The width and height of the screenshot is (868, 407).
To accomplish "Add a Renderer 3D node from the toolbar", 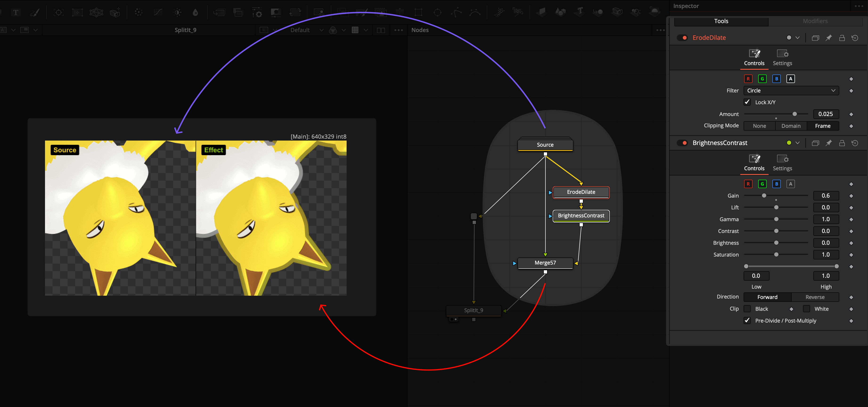I will point(654,12).
